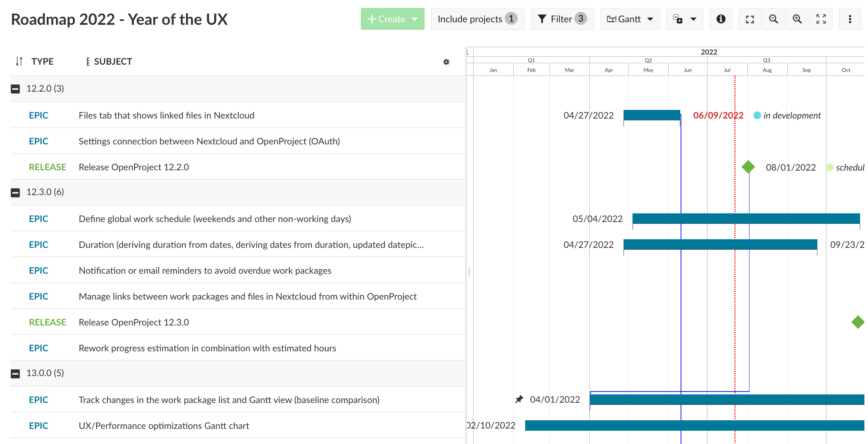This screenshot has height=444, width=868.
Task: Click the sort arrows icon beside TYPE
Action: 19,61
